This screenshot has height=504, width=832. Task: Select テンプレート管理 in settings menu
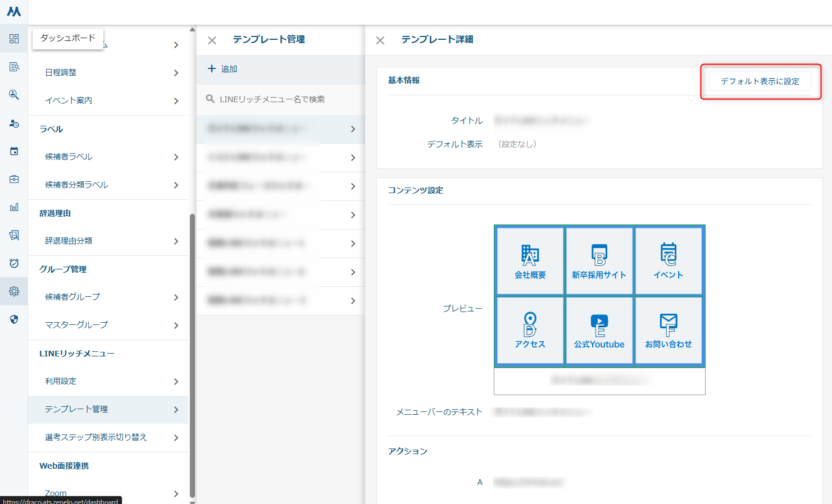point(108,409)
